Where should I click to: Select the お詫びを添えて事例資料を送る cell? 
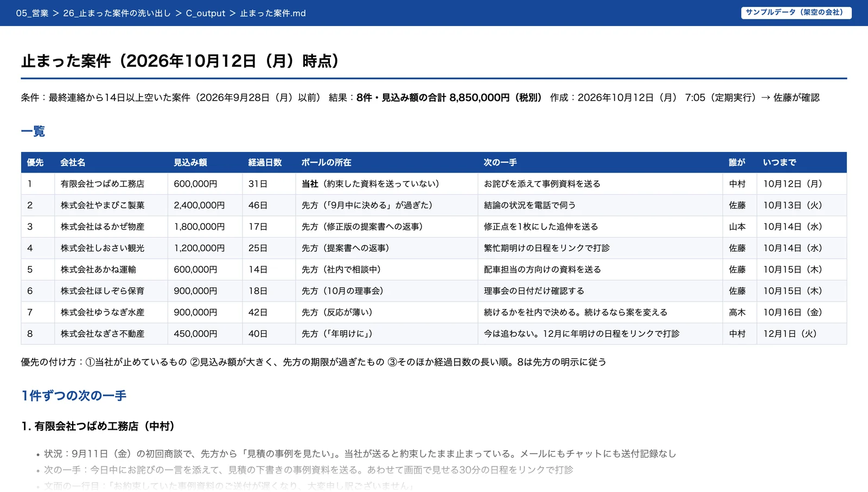tap(600, 184)
